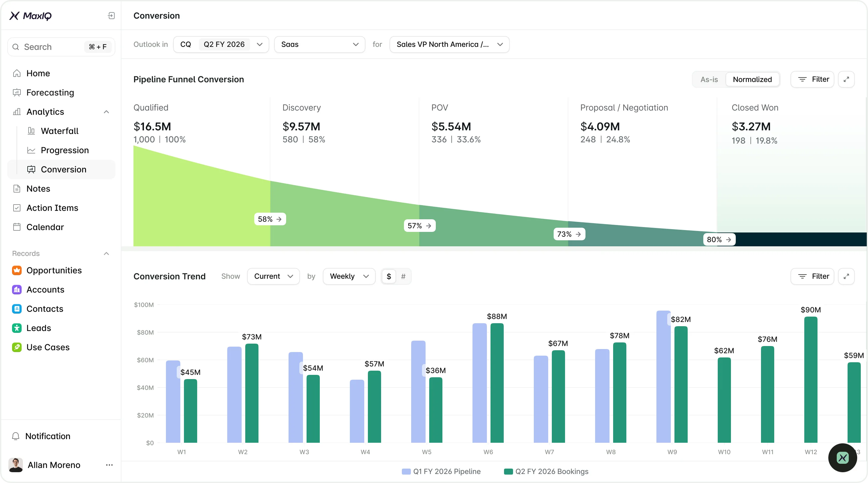Screen dimensions: 868x483
Task: Click the Forecasting presentation icon
Action: pyautogui.click(x=17, y=93)
